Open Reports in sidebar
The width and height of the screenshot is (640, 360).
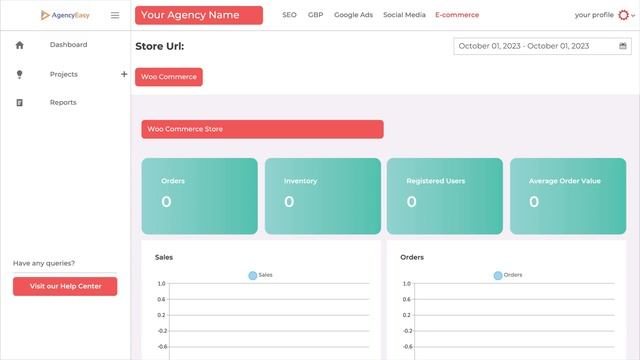(63, 102)
